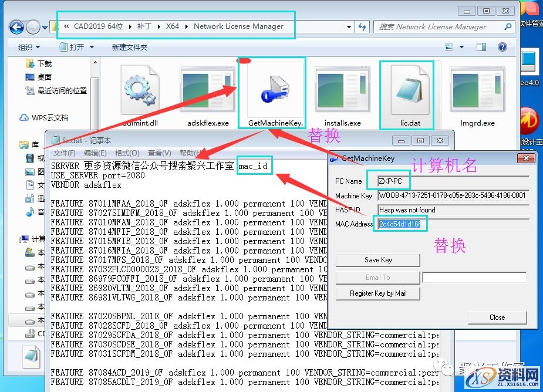Click the Network License Manager search box

click(443, 26)
